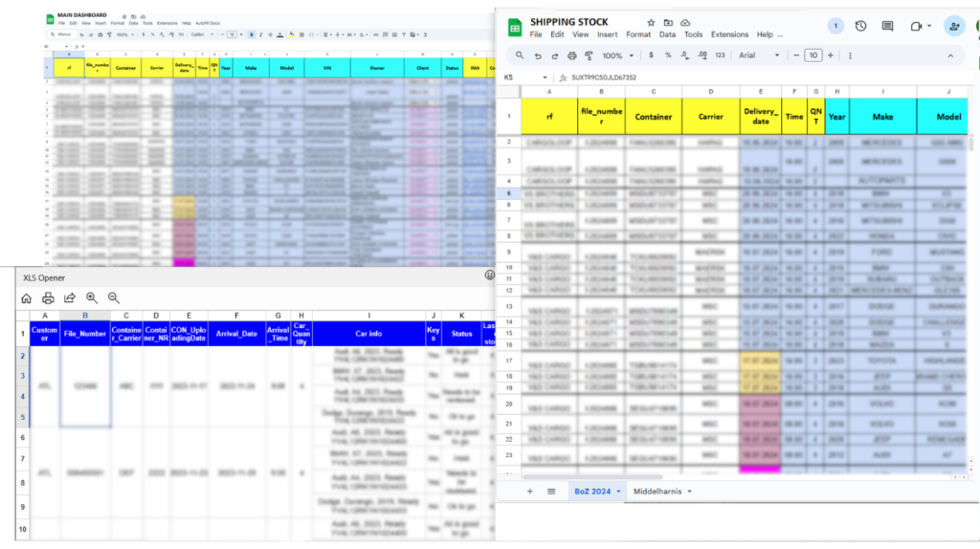
Task: Click the share people button
Action: point(953,27)
